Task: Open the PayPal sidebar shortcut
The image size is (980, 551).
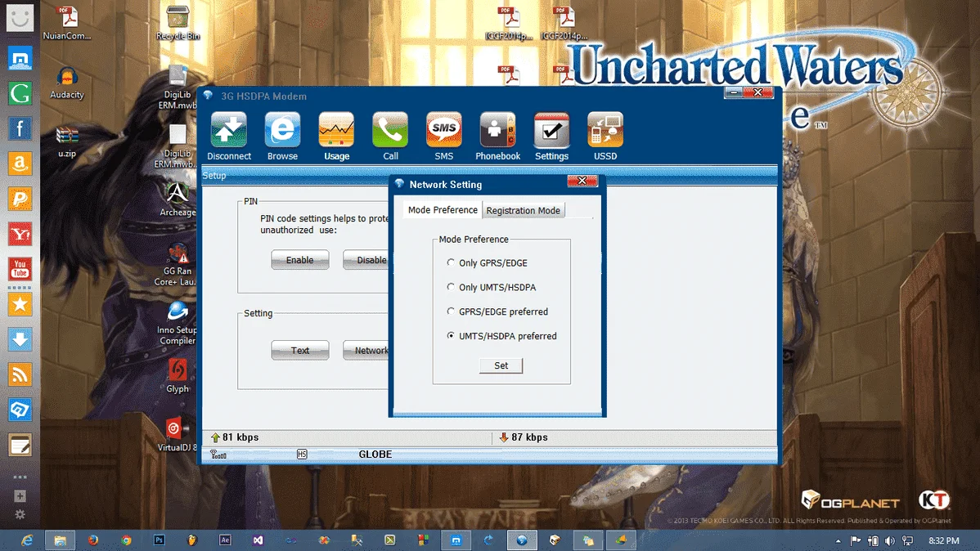Action: [20, 199]
